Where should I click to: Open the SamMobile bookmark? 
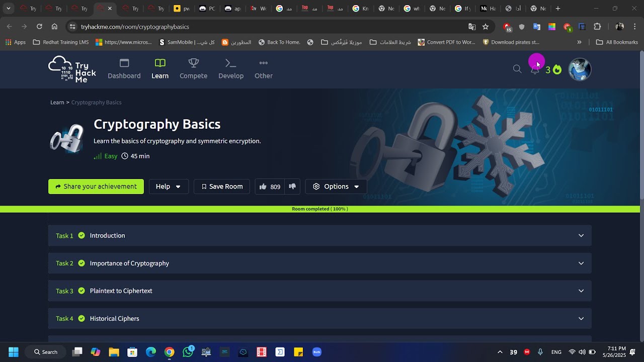(x=186, y=42)
